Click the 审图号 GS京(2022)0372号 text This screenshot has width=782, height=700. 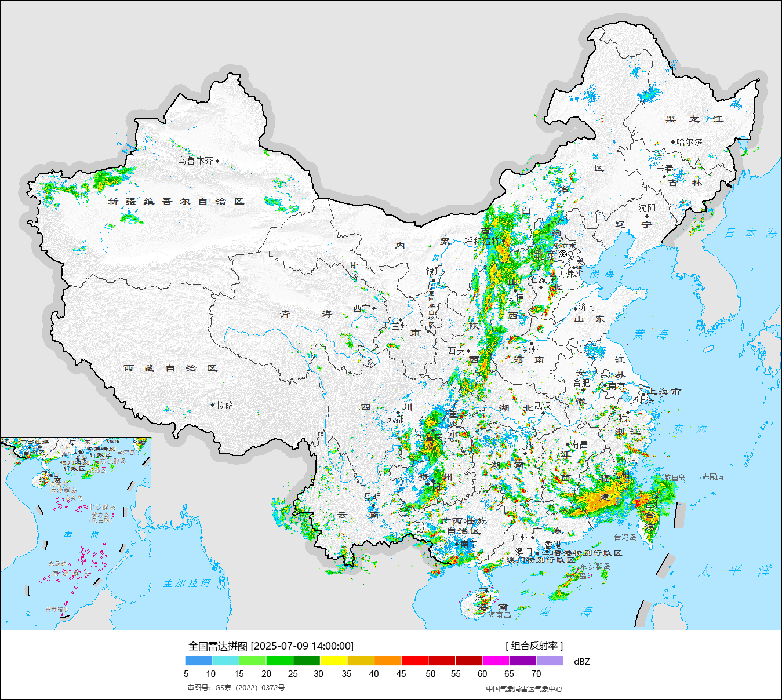pyautogui.click(x=236, y=688)
